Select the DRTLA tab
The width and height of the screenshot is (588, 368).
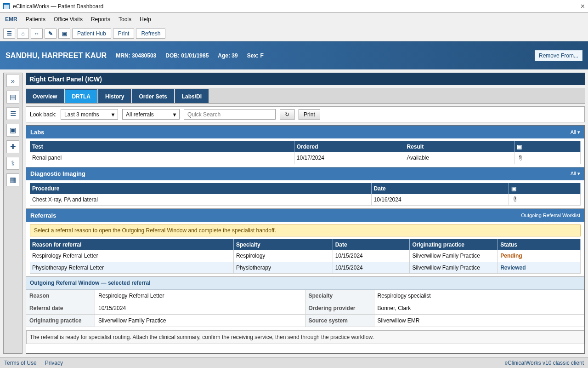(x=81, y=96)
